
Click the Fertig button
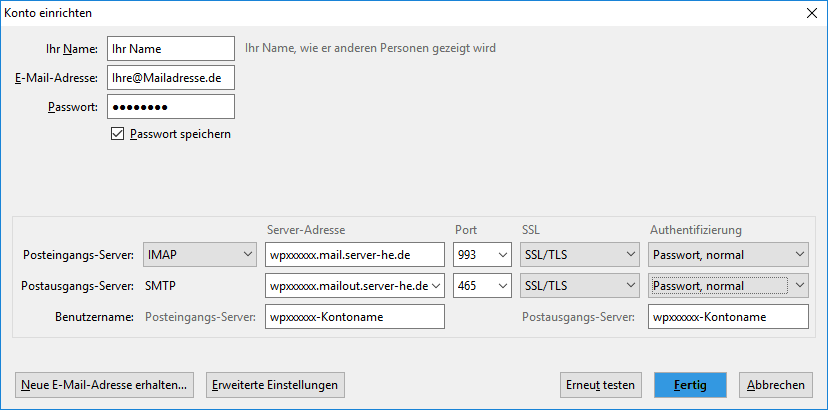coord(690,385)
